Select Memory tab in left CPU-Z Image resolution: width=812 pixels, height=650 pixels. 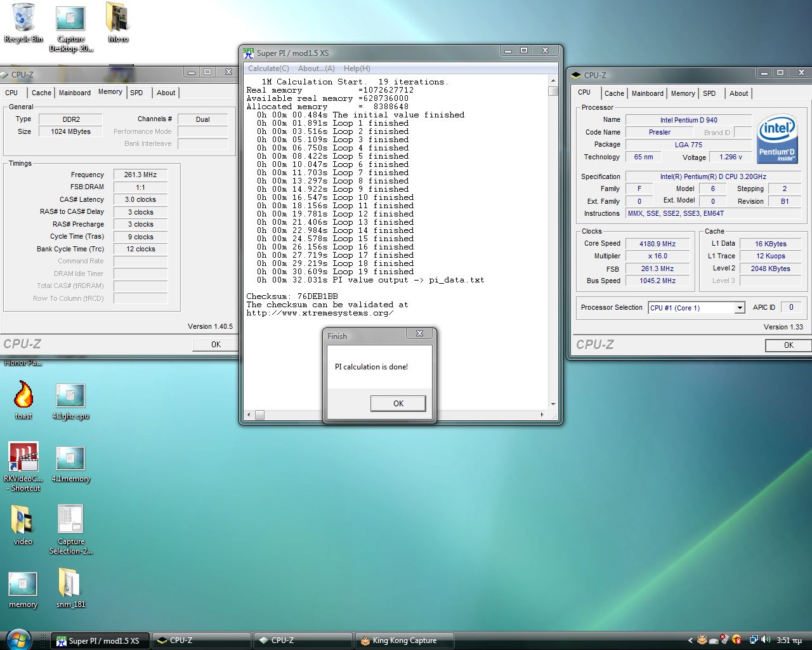(110, 92)
